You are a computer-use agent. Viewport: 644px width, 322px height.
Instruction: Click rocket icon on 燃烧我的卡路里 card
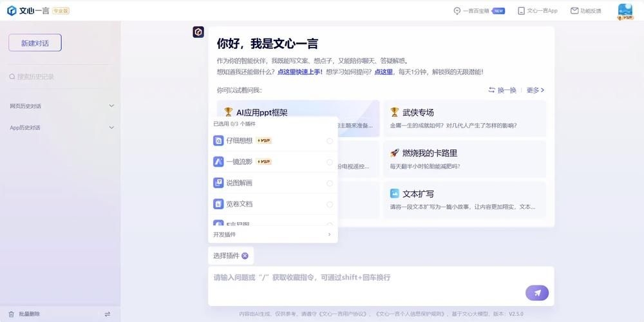tap(394, 153)
